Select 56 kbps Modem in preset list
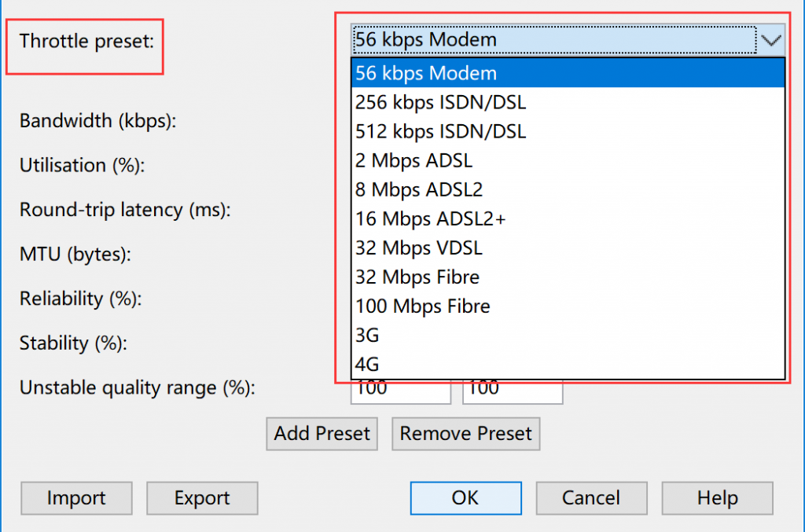This screenshot has width=805, height=532. pos(568,73)
